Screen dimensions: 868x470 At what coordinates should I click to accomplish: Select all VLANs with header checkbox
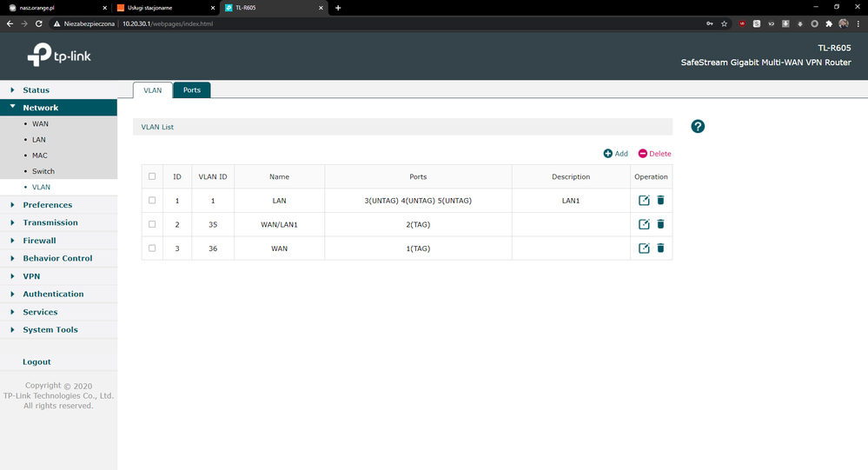pos(152,176)
